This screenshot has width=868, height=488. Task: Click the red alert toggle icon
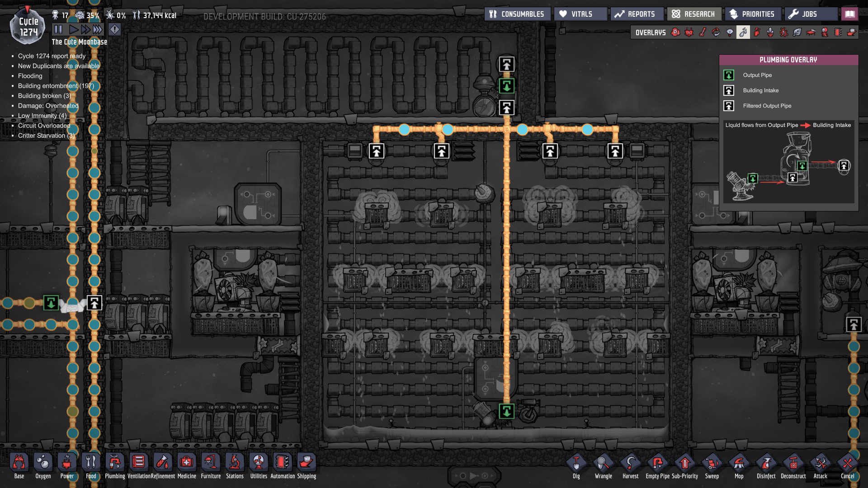[x=115, y=30]
